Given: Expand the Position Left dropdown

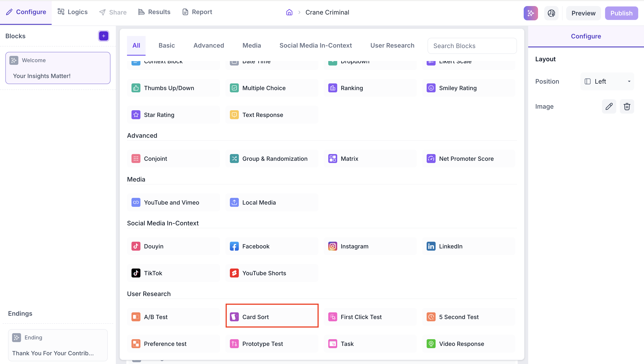Looking at the screenshot, I should pyautogui.click(x=607, y=82).
